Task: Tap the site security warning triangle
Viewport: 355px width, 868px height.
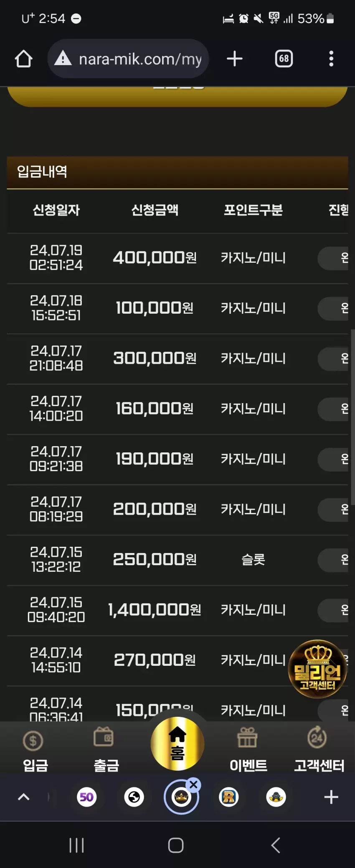Action: pyautogui.click(x=63, y=58)
